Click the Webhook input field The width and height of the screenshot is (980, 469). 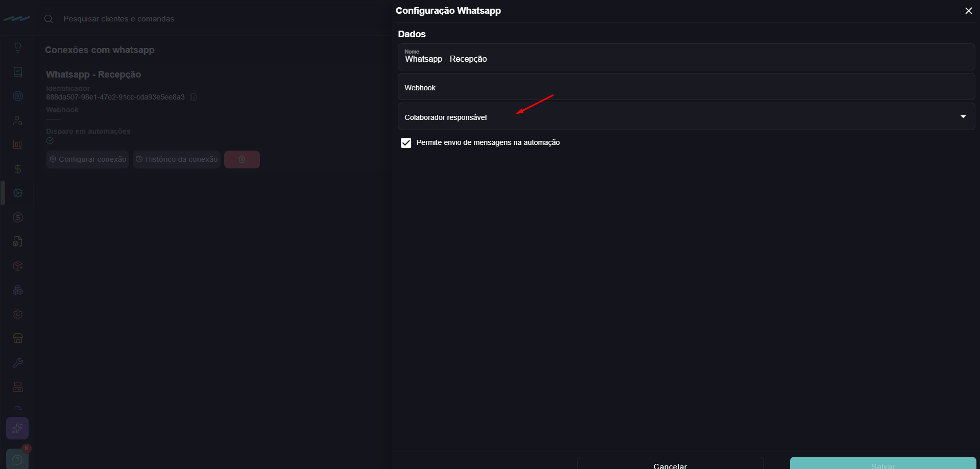(x=686, y=87)
